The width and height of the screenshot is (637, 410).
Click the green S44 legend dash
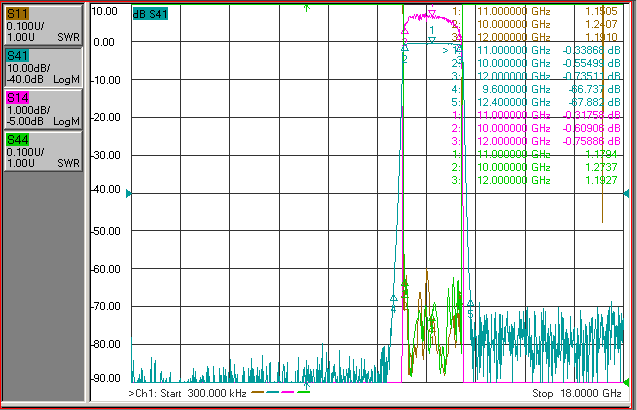[x=303, y=392]
